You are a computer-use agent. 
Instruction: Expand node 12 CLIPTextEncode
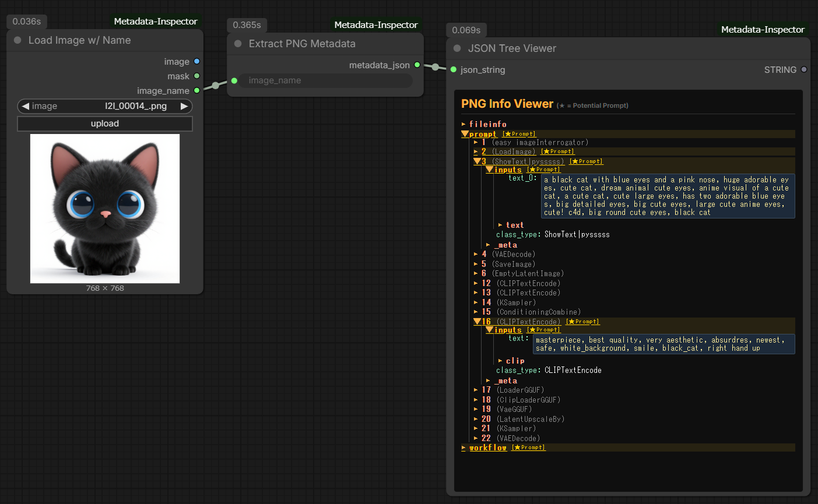(476, 283)
